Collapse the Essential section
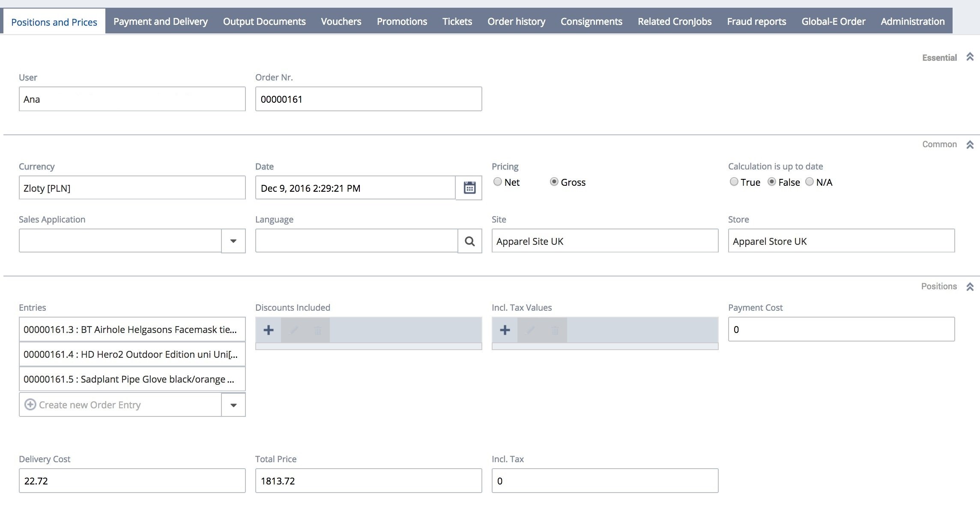This screenshot has height=511, width=980. 970,57
